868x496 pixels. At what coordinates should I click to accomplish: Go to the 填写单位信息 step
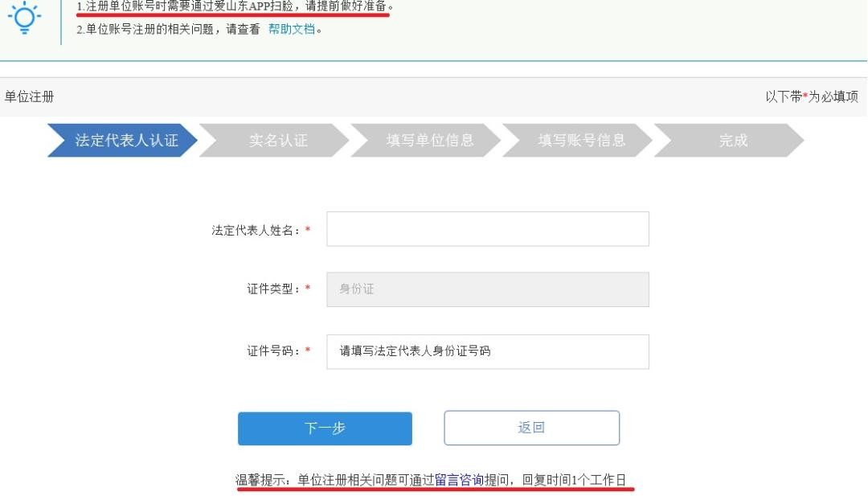click(426, 141)
